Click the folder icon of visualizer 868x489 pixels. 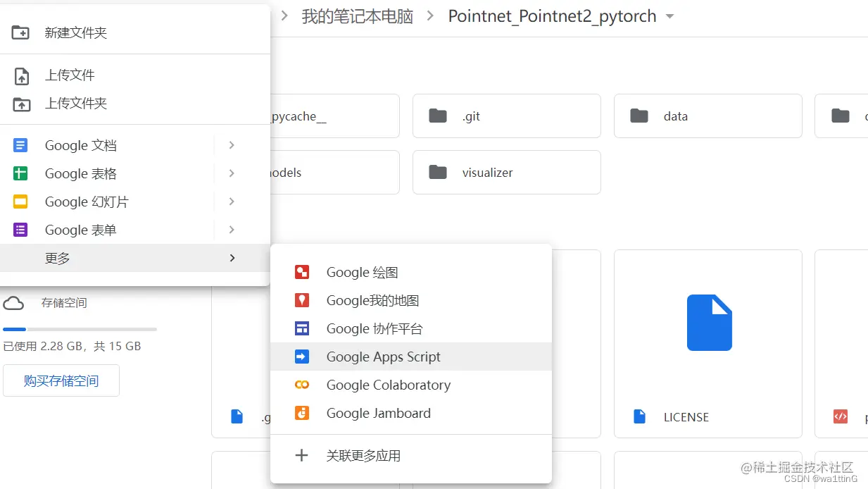click(438, 172)
